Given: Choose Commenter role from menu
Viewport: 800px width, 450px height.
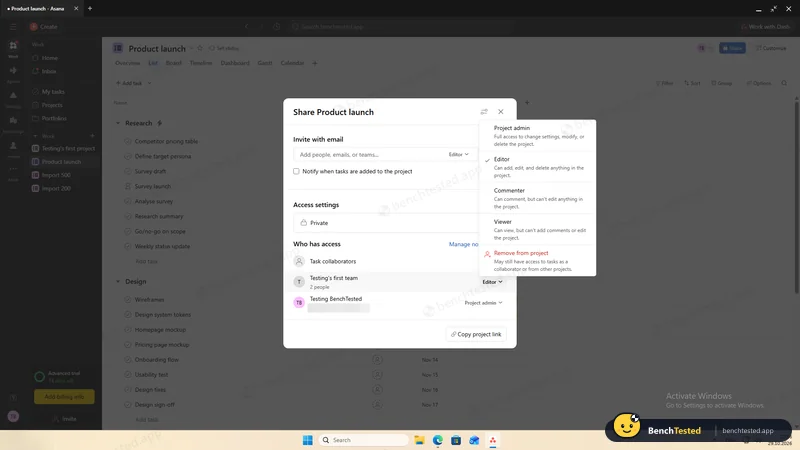Looking at the screenshot, I should 538,198.
